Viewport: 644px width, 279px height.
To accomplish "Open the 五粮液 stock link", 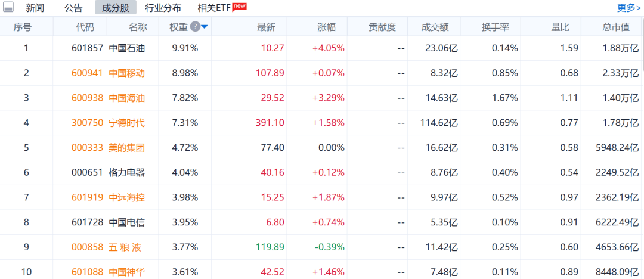I will click(x=126, y=247).
